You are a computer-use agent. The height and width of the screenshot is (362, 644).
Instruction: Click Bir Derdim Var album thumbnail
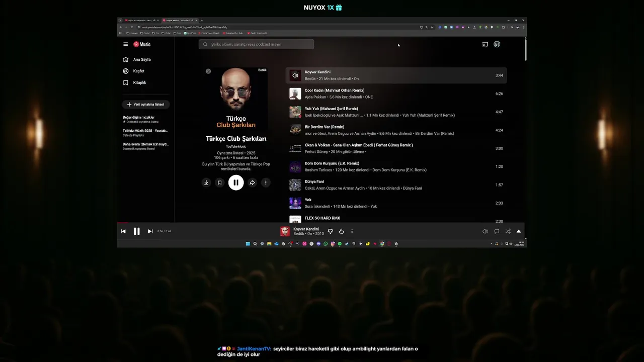pyautogui.click(x=295, y=130)
